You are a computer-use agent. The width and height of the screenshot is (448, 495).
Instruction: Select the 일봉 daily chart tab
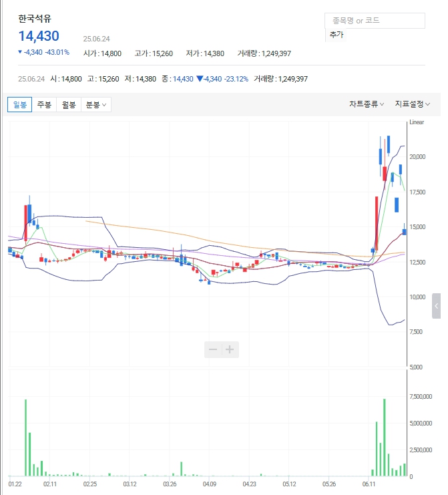click(19, 104)
